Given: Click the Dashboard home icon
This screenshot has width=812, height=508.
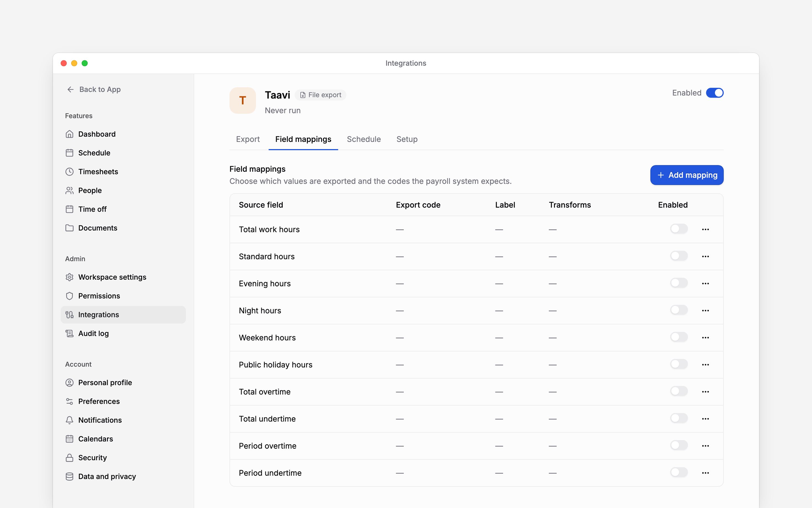Looking at the screenshot, I should [x=70, y=134].
